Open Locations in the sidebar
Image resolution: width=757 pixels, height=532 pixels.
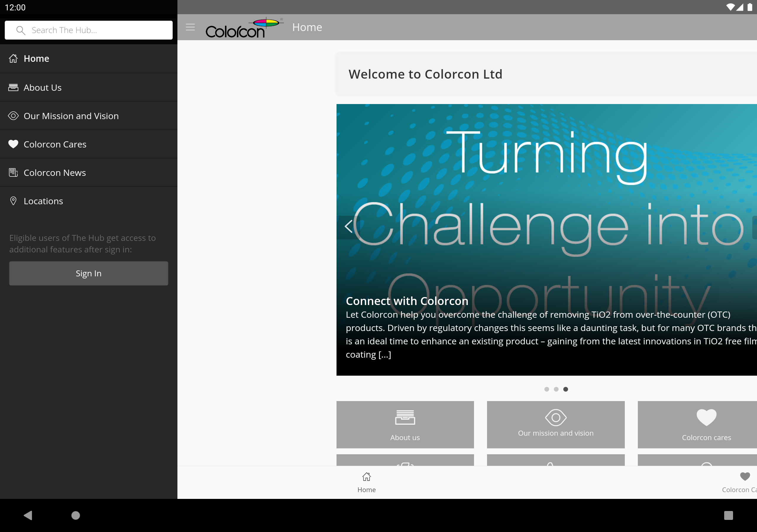(x=89, y=201)
